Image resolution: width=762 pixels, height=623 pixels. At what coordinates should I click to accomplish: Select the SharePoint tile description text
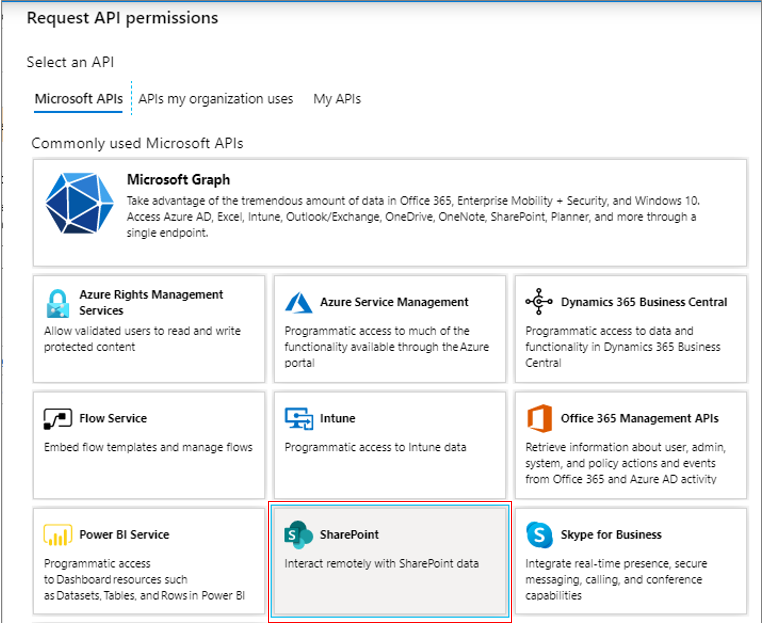[381, 563]
